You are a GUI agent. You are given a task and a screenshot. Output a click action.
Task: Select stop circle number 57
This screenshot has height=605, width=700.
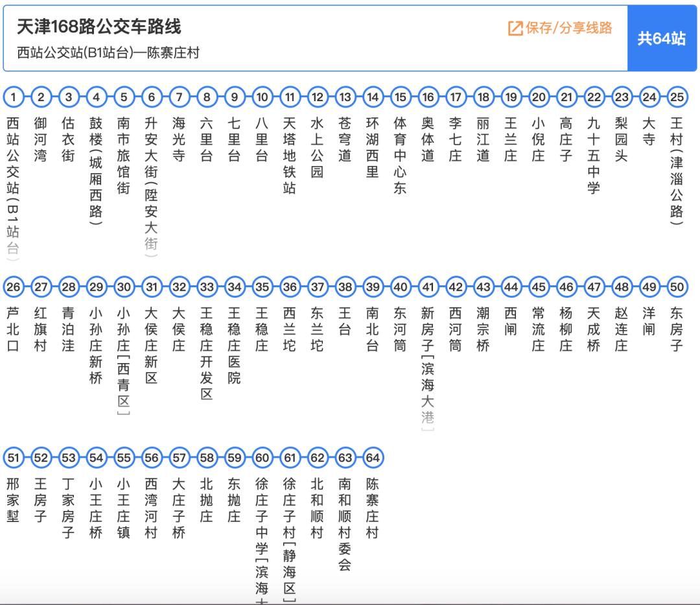coord(179,458)
